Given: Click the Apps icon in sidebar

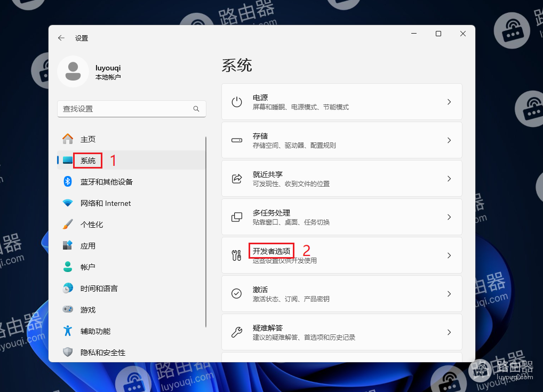Looking at the screenshot, I should tap(68, 245).
